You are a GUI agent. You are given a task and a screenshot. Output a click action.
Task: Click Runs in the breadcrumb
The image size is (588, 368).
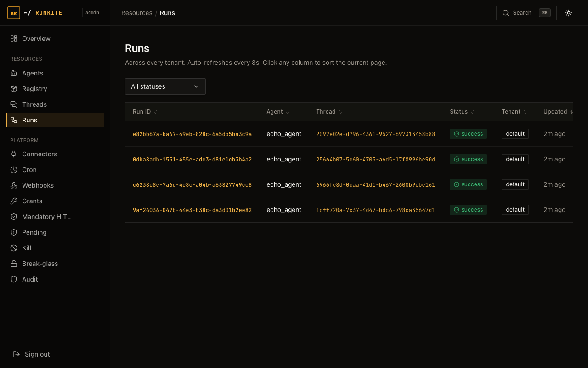coord(167,13)
